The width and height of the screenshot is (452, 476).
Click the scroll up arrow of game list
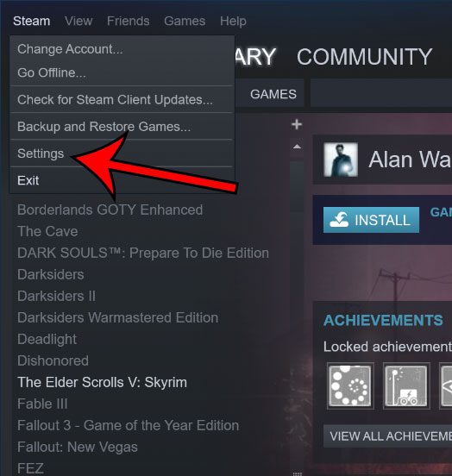297,147
